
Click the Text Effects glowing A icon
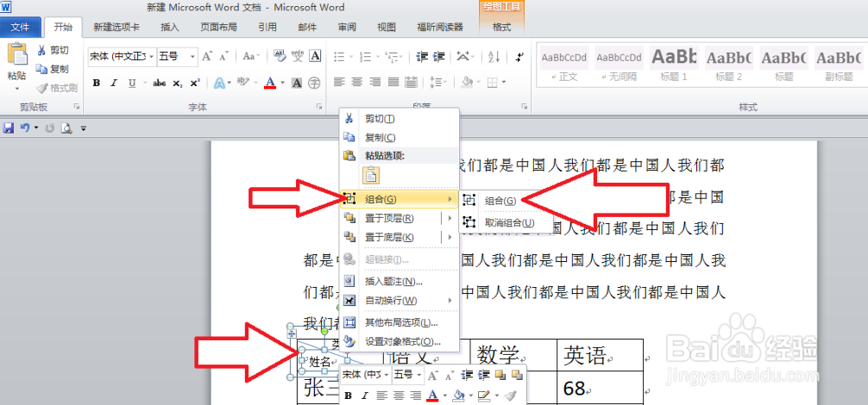(220, 83)
